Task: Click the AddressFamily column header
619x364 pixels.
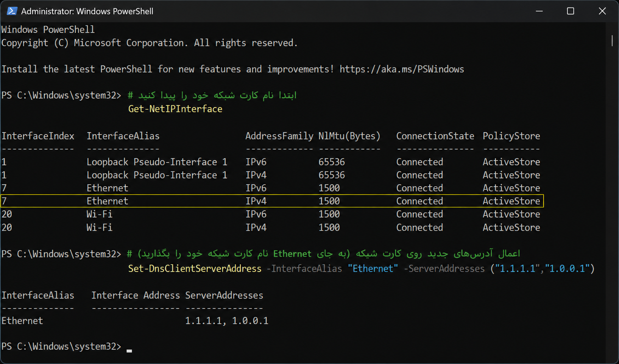Action: 279,136
